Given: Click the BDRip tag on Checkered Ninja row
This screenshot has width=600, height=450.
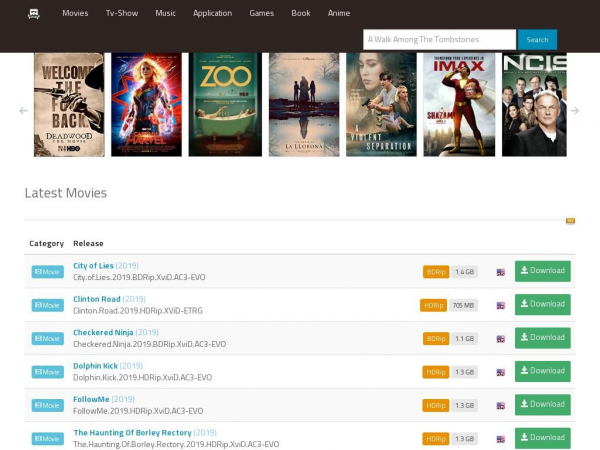Looking at the screenshot, I should coord(436,338).
